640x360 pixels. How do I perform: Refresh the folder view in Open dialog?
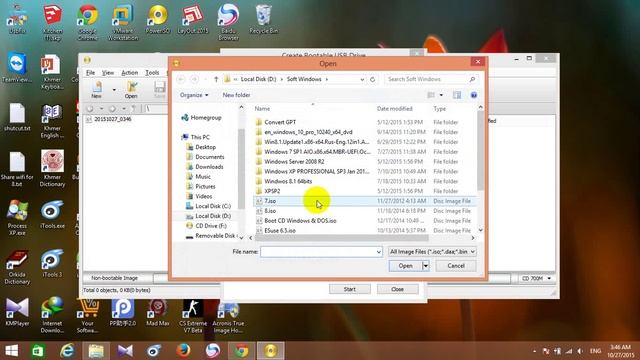coord(372,79)
